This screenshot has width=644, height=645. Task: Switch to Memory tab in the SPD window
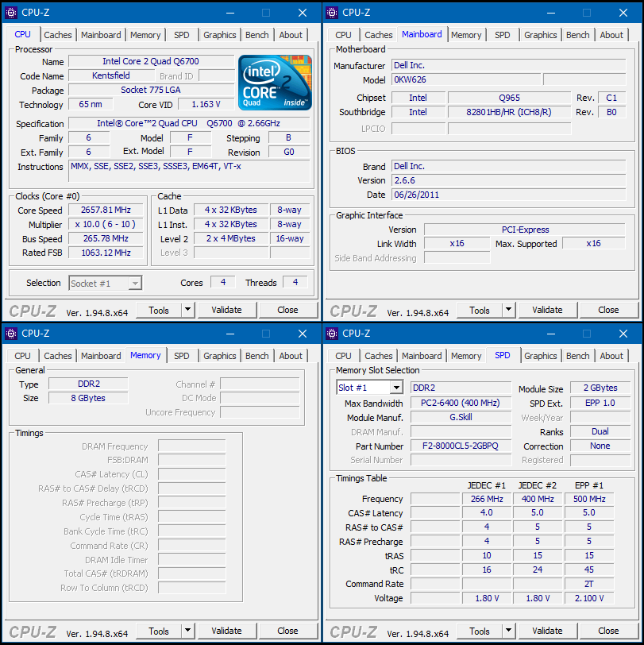tap(466, 356)
